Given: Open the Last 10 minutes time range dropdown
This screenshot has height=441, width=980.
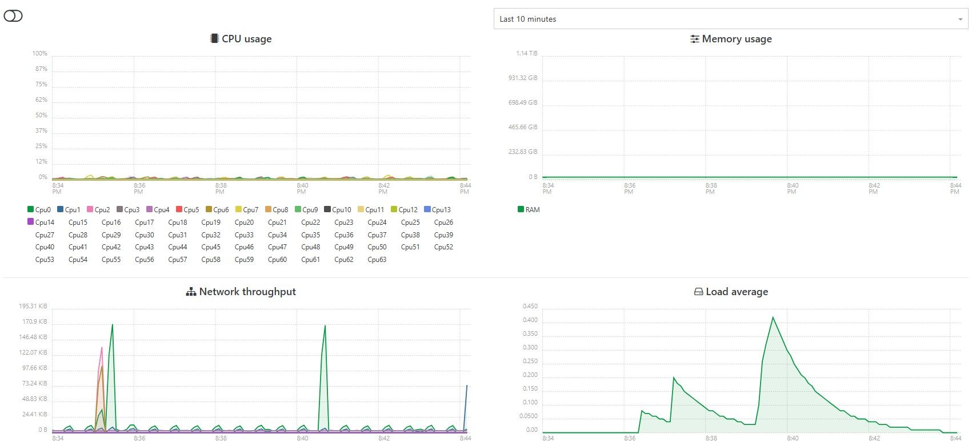Looking at the screenshot, I should pos(730,19).
